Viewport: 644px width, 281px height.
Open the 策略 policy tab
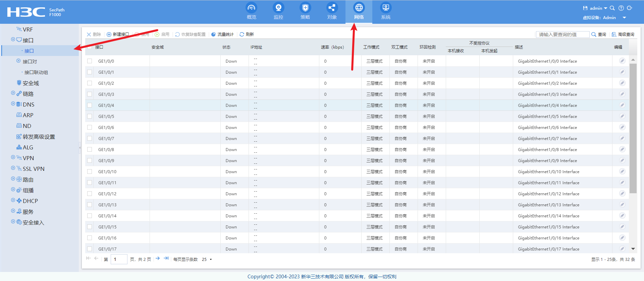point(305,11)
